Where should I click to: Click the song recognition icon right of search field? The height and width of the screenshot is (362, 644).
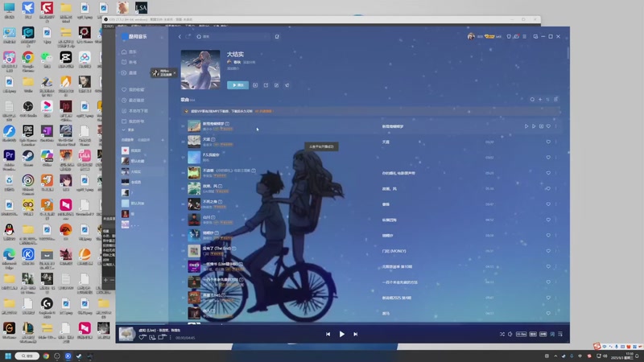click(277, 36)
